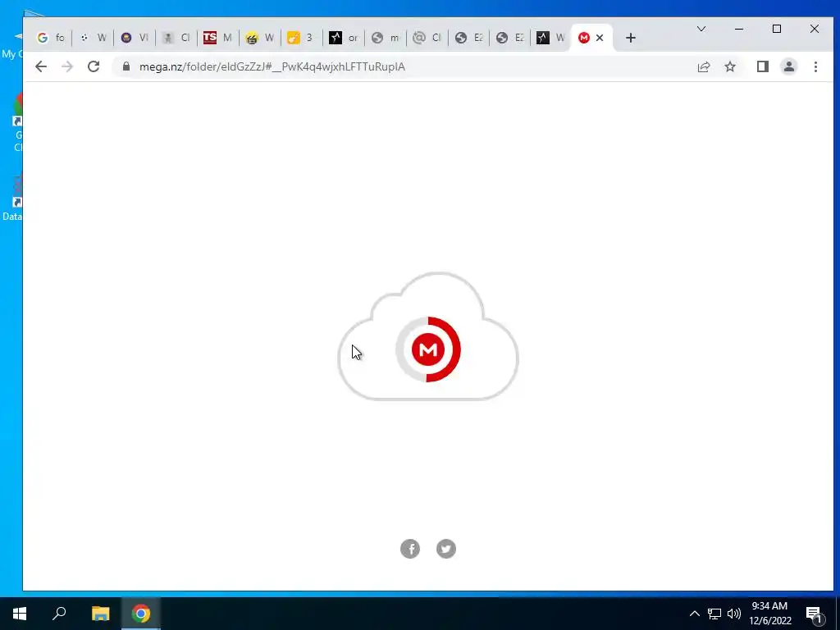Image resolution: width=840 pixels, height=630 pixels.
Task: Click the MEGA logo in the loading cloud
Action: coord(428,349)
